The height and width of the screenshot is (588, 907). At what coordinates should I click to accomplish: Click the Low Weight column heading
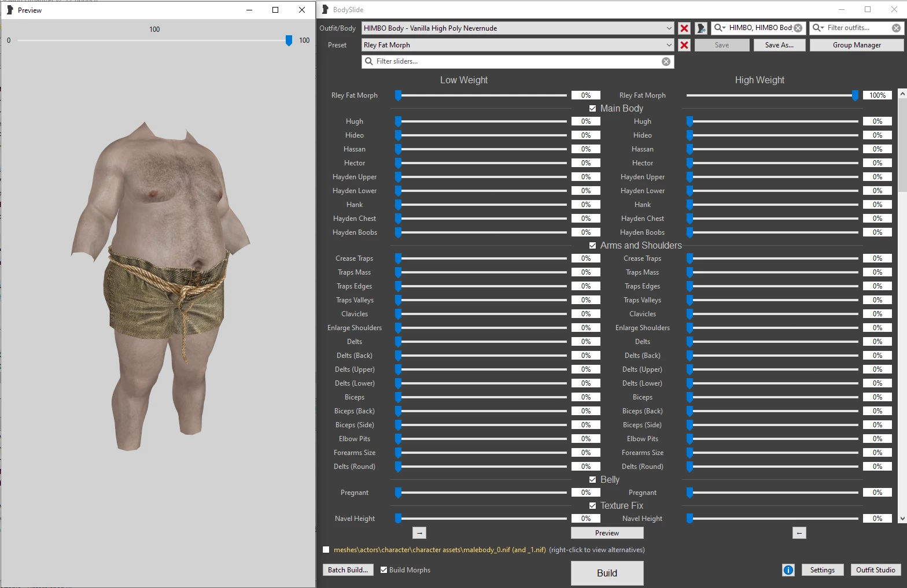[464, 80]
